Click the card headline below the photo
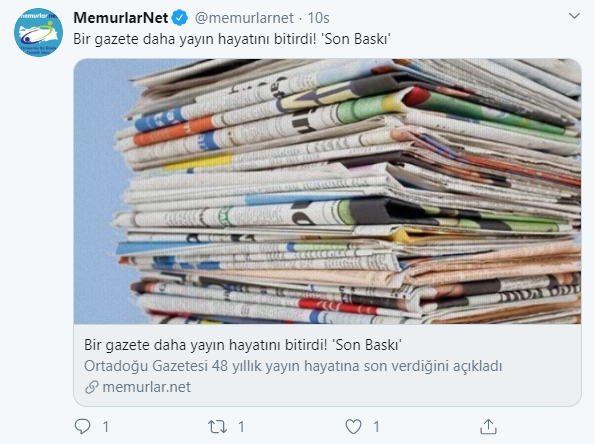 click(x=243, y=345)
